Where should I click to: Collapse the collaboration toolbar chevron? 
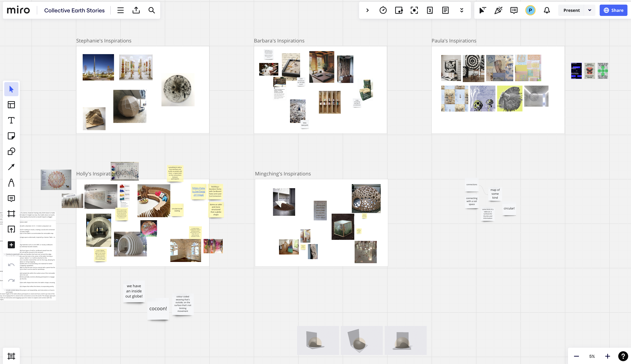tap(367, 10)
